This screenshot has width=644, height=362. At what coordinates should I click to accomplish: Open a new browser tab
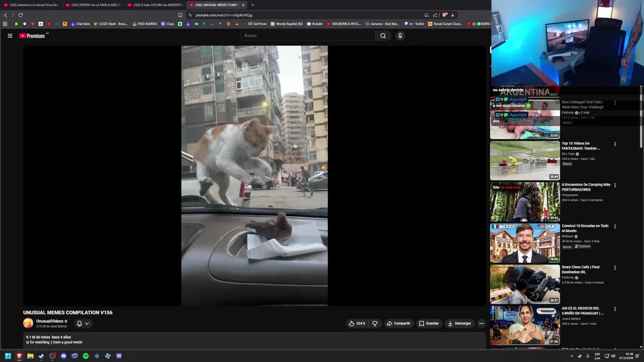253,5
